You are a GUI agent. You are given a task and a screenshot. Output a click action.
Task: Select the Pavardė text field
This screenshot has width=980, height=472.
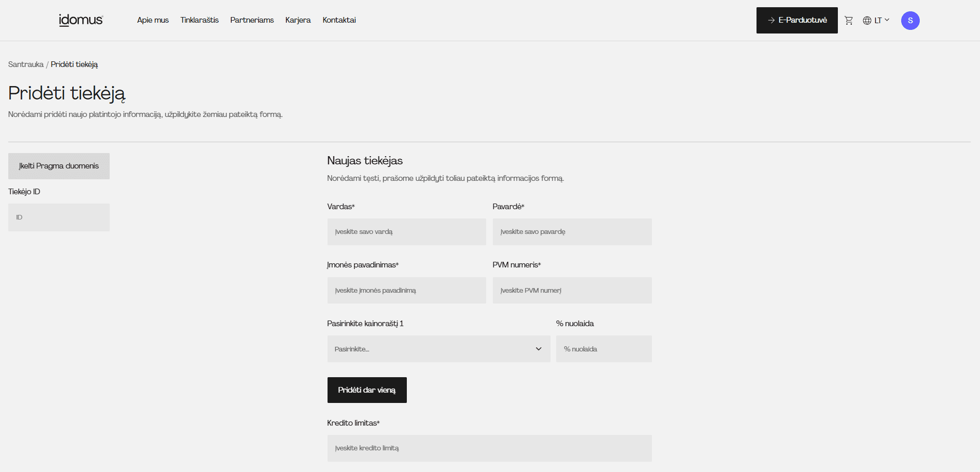(572, 232)
